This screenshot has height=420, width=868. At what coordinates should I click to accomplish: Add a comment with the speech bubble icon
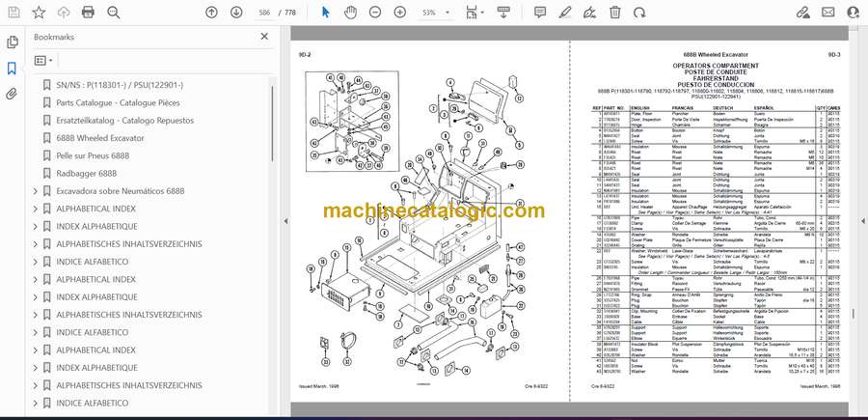click(x=540, y=13)
